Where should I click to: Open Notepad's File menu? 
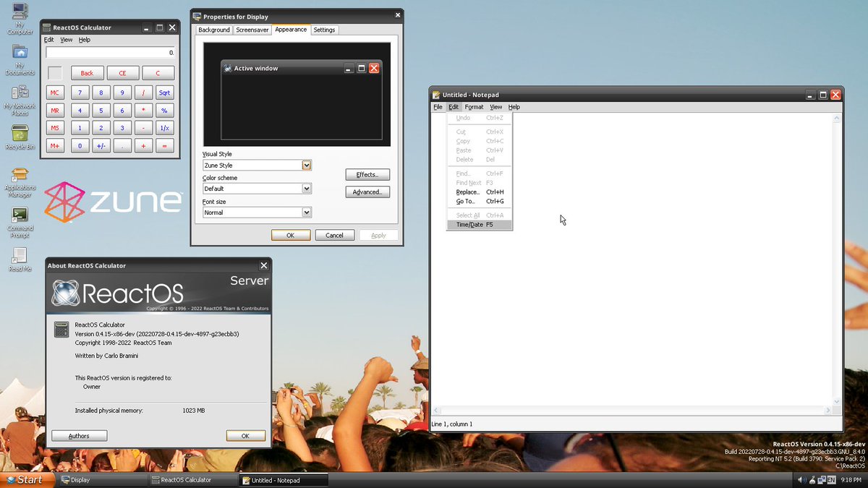point(438,107)
